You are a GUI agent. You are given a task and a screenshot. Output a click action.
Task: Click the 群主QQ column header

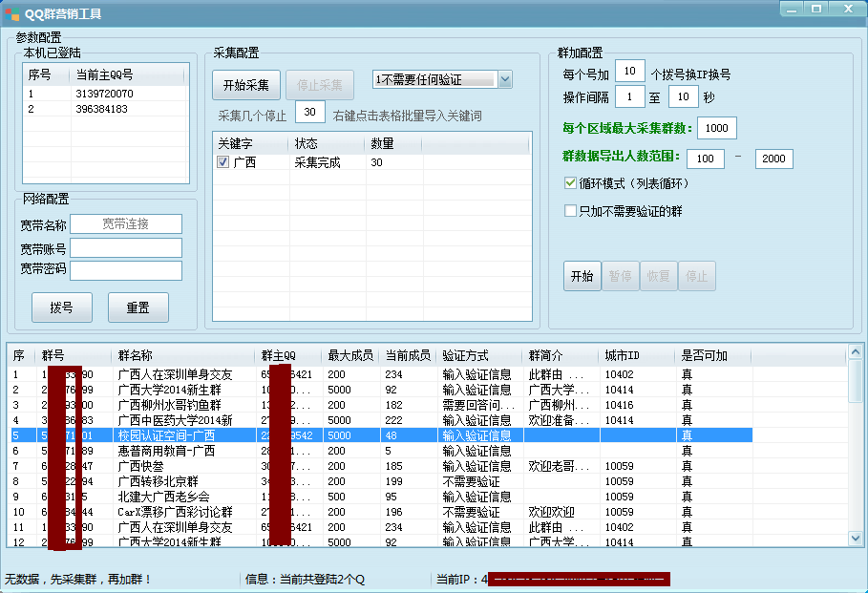click(289, 355)
